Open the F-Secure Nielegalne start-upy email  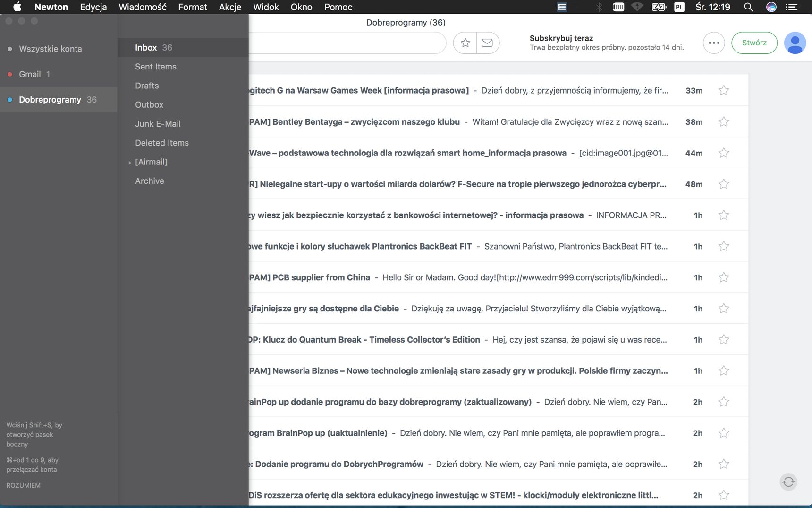click(499, 184)
